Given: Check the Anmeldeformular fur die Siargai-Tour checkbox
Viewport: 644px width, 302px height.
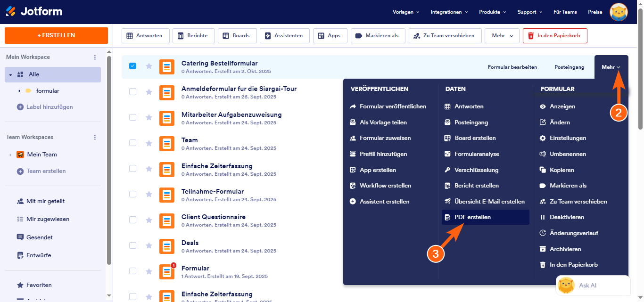Looking at the screenshot, I should click(133, 92).
